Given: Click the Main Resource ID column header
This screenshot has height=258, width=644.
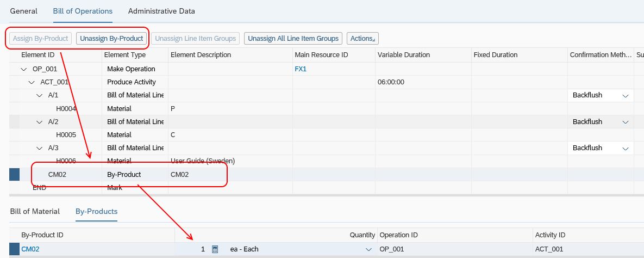Looking at the screenshot, I should (334, 55).
